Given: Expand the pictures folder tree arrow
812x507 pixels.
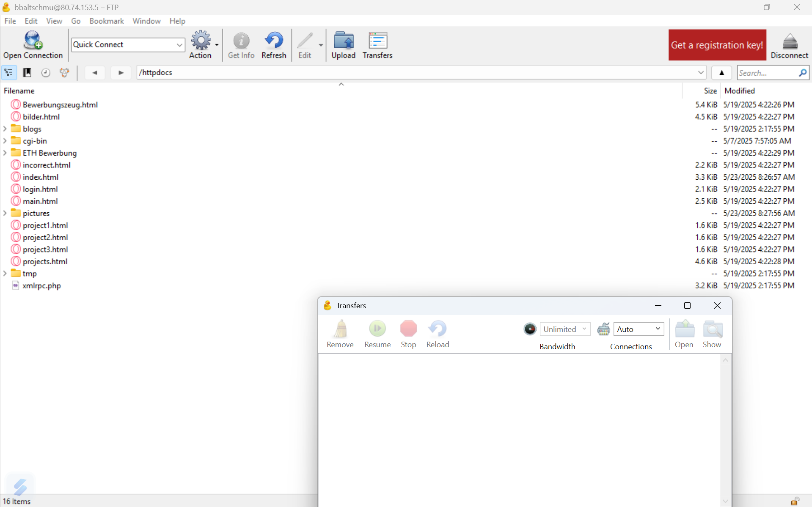Looking at the screenshot, I should point(5,213).
